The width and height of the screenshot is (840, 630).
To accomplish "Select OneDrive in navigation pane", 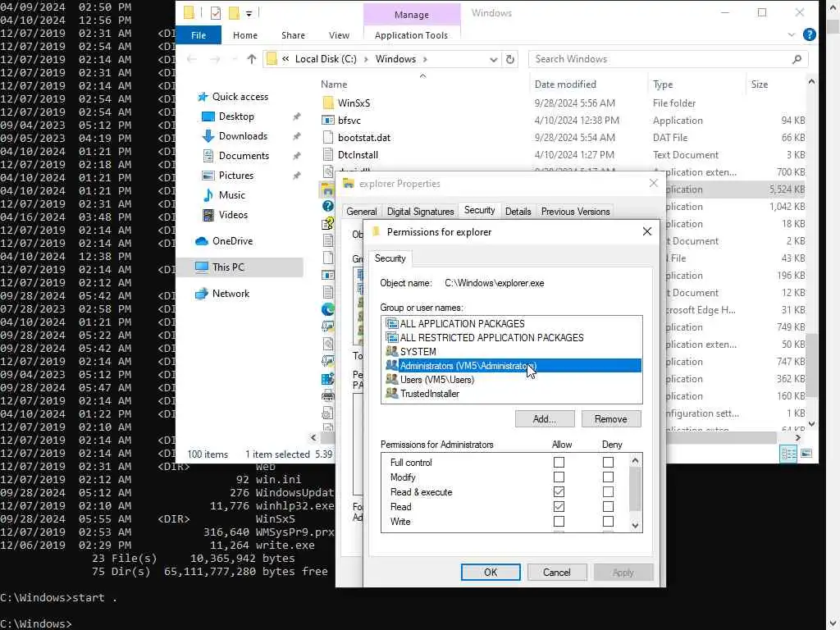I will (x=232, y=241).
